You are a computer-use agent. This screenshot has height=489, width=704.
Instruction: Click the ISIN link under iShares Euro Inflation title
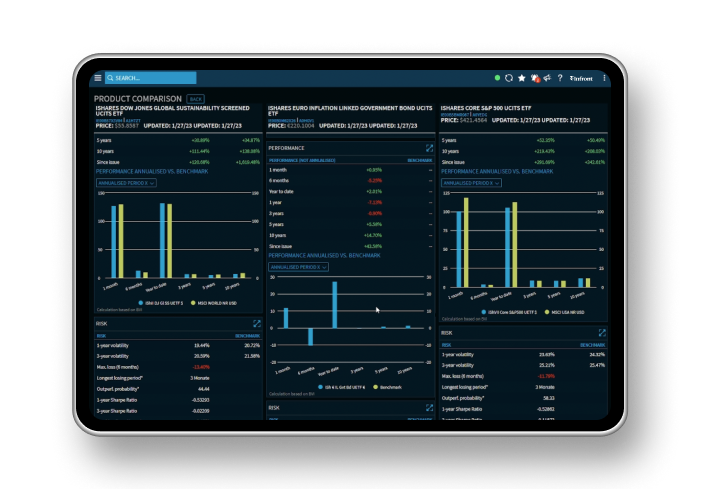(x=282, y=120)
